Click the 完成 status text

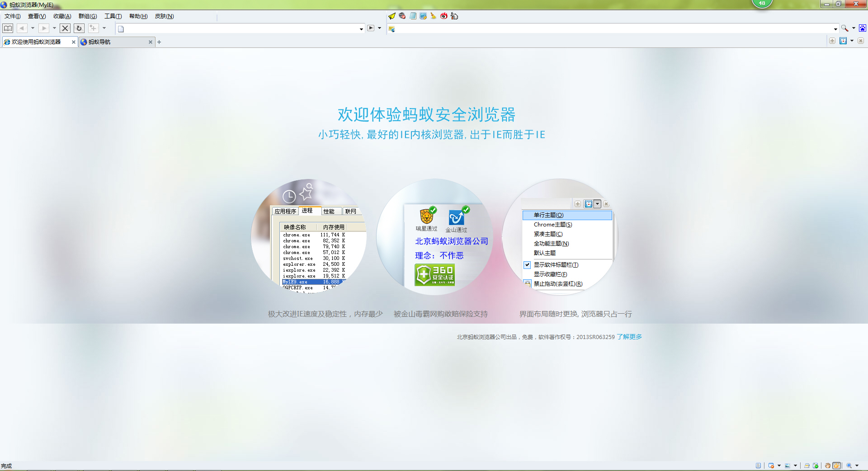[6, 466]
